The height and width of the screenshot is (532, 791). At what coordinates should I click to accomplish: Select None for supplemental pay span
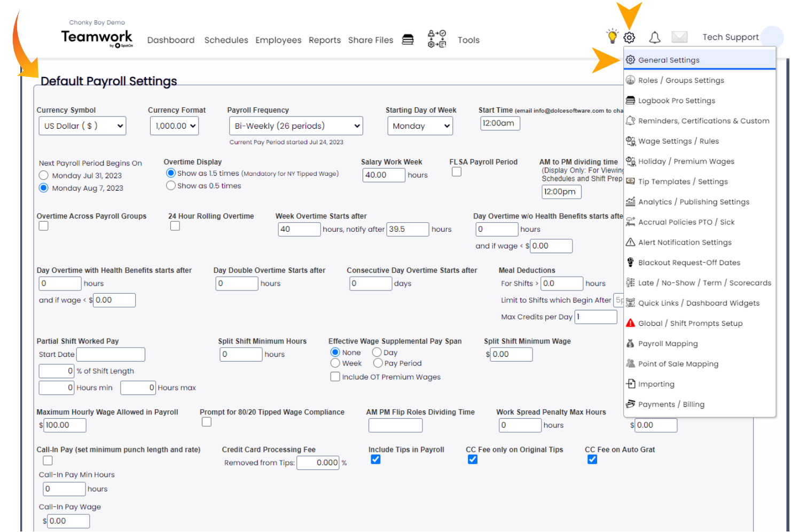click(x=335, y=353)
